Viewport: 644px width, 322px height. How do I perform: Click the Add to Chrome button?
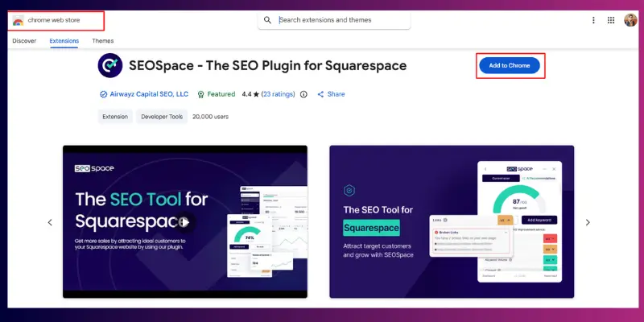[510, 65]
